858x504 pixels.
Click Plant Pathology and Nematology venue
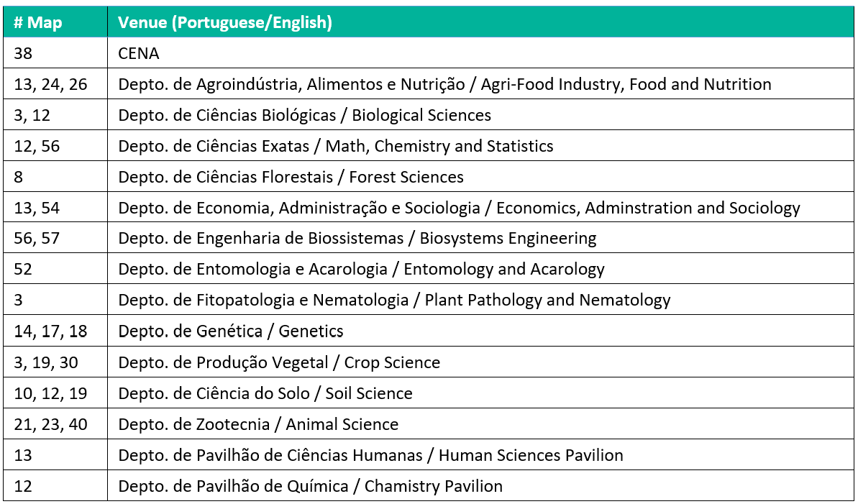(x=394, y=301)
